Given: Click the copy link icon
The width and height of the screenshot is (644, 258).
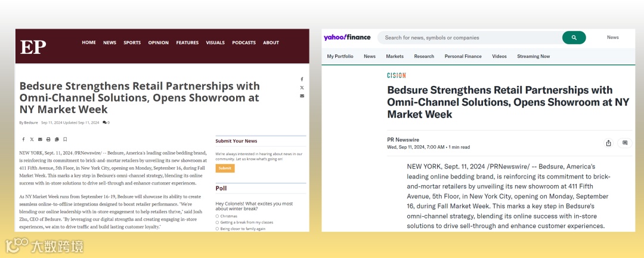Looking at the screenshot, I should pos(57,140).
